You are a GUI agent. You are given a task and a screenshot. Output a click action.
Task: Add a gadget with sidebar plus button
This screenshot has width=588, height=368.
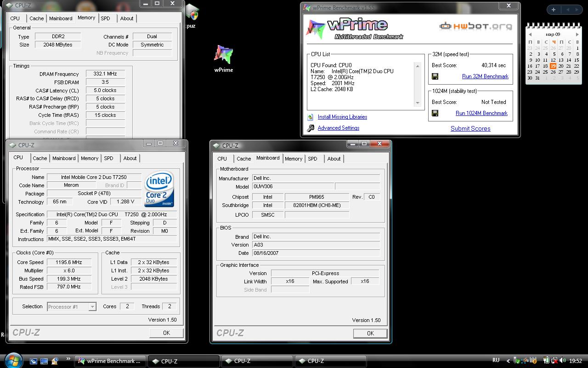pos(554,10)
